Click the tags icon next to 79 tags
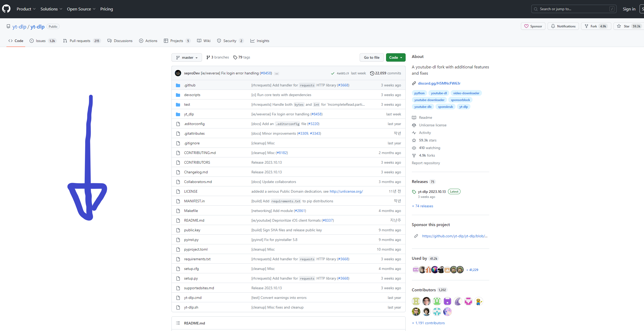The height and width of the screenshot is (331, 644). tap(235, 57)
